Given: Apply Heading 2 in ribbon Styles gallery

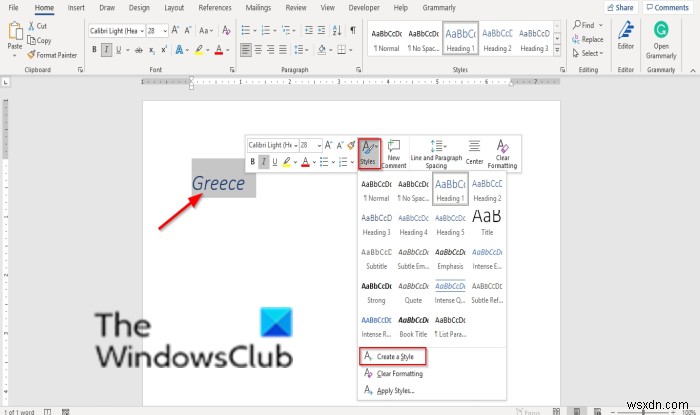Looking at the screenshot, I should point(497,39).
